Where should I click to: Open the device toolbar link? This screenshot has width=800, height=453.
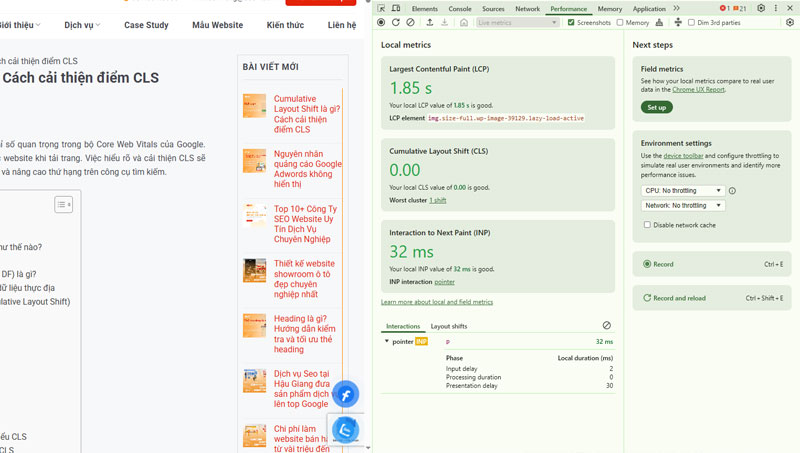pyautogui.click(x=683, y=156)
